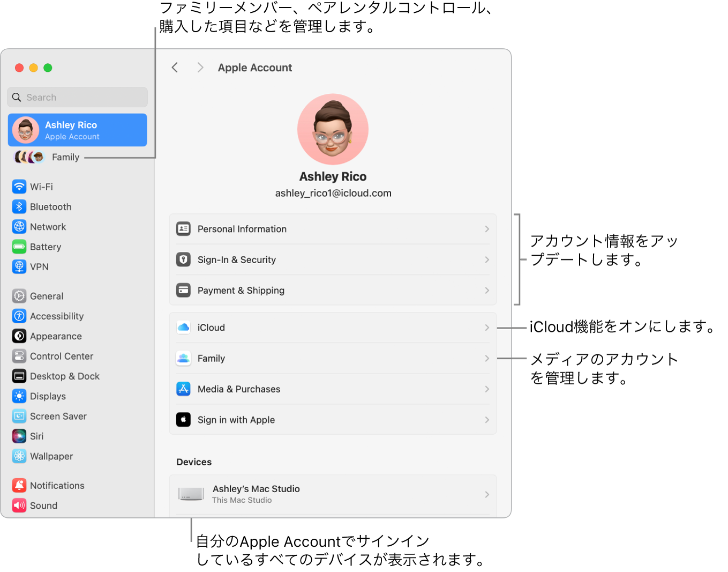Screen dimensions: 728x572
Task: Click the Siri settings icon
Action: [x=19, y=436]
